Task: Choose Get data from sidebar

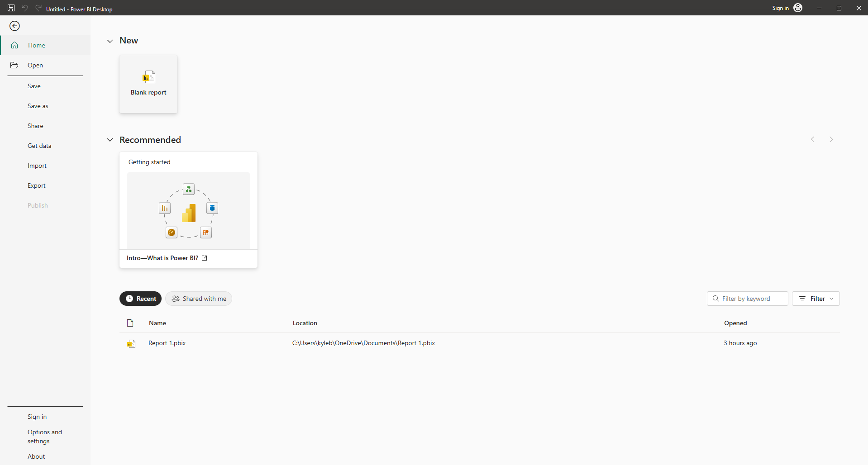Action: pos(39,146)
